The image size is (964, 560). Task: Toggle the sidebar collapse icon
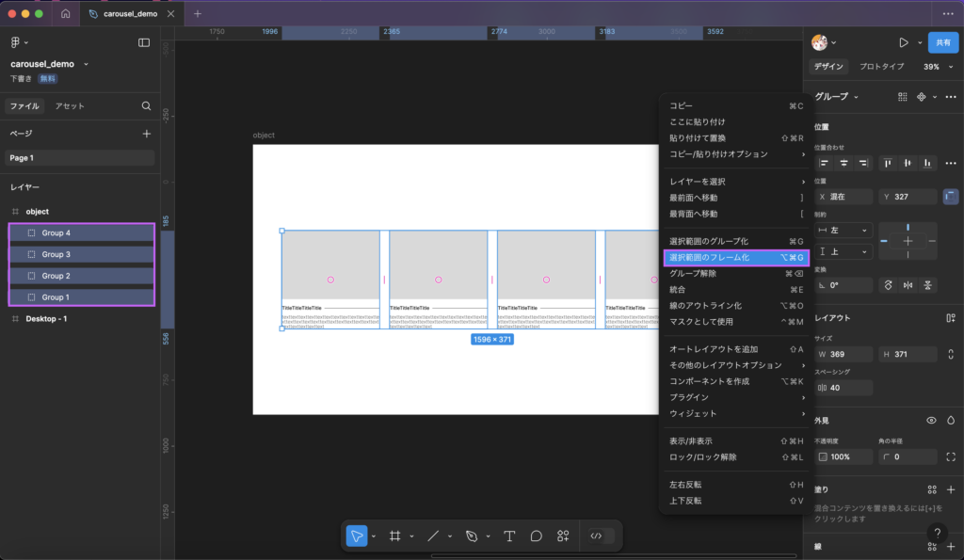[x=144, y=42]
